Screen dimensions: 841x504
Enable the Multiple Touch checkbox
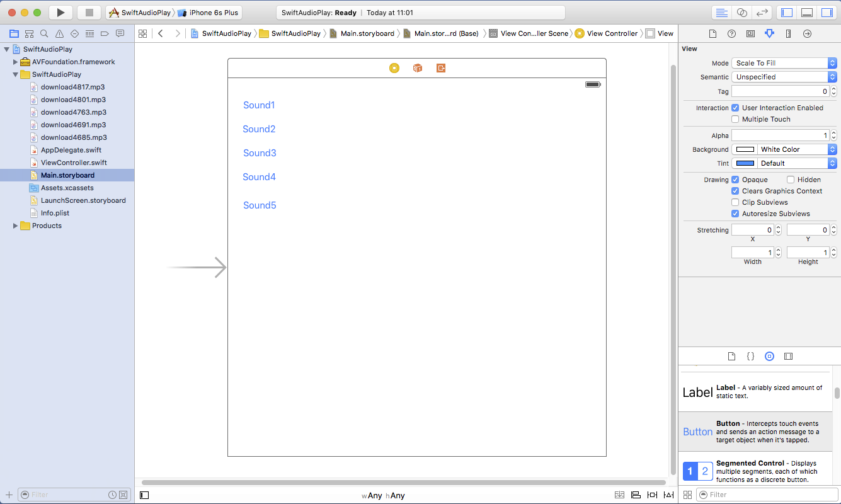735,119
